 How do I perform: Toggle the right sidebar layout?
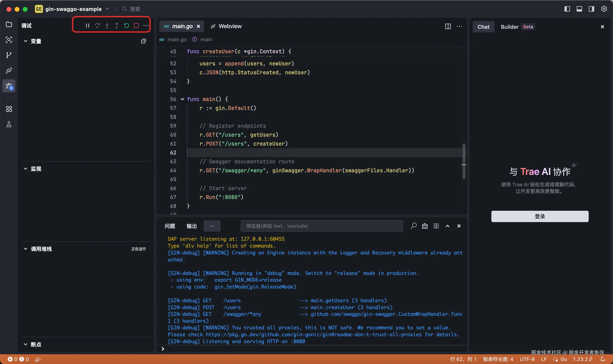tap(591, 9)
